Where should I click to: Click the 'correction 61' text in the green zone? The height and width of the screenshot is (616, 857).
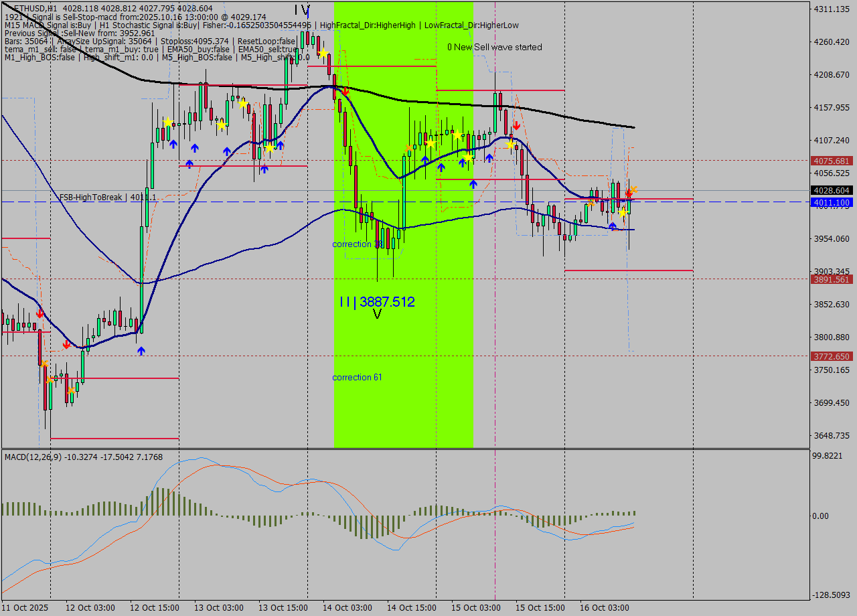[x=358, y=377]
